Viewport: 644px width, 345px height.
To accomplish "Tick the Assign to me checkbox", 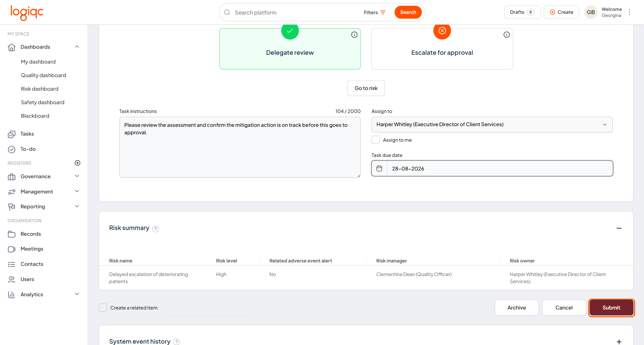I will 375,140.
